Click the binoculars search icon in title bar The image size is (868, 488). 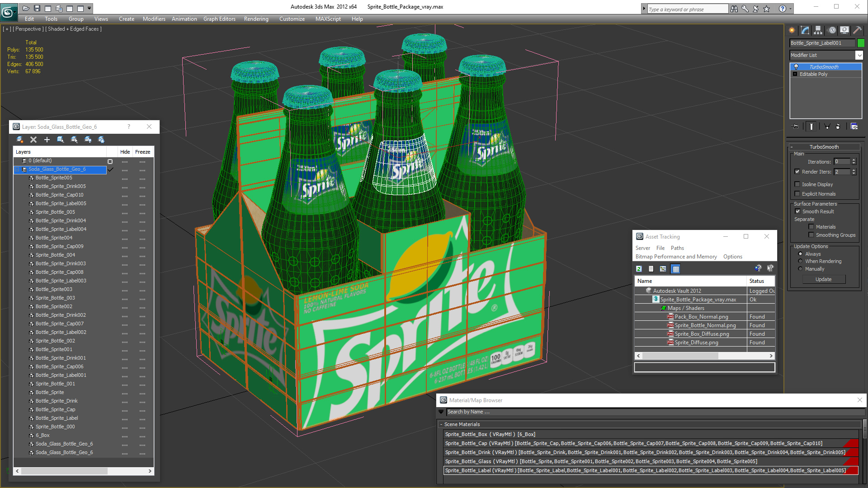coord(734,9)
